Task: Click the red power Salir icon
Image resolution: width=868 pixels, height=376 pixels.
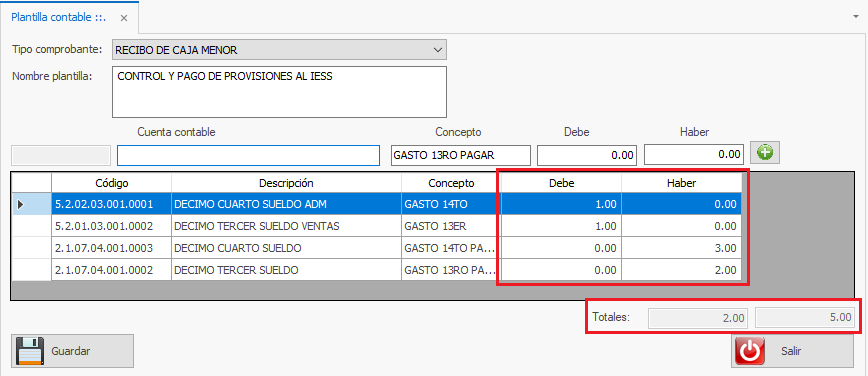Action: pyautogui.click(x=750, y=351)
